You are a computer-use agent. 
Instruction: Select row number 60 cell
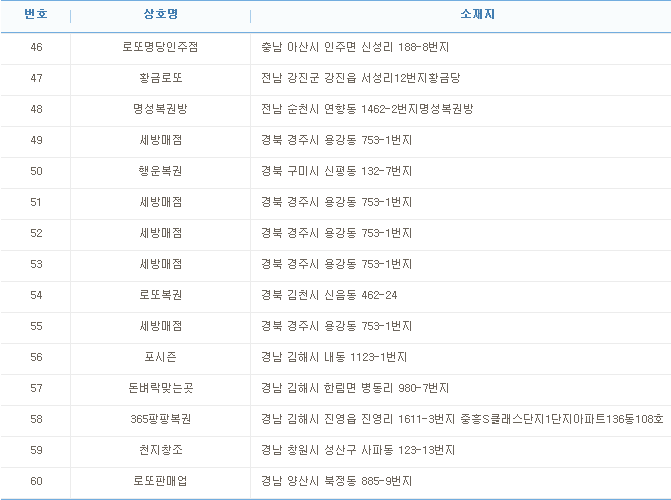[36, 482]
